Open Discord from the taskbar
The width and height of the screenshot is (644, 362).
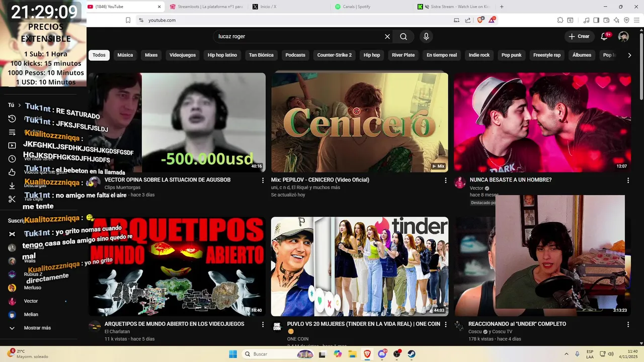coord(382,354)
